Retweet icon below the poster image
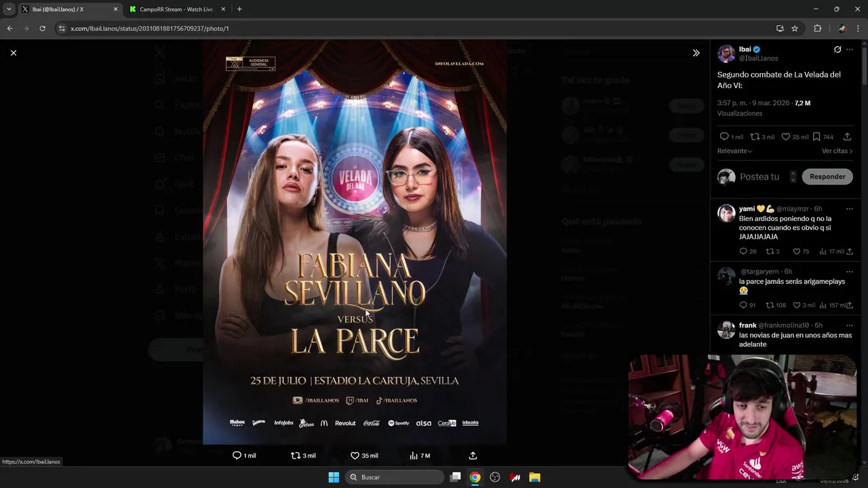 pyautogui.click(x=295, y=455)
